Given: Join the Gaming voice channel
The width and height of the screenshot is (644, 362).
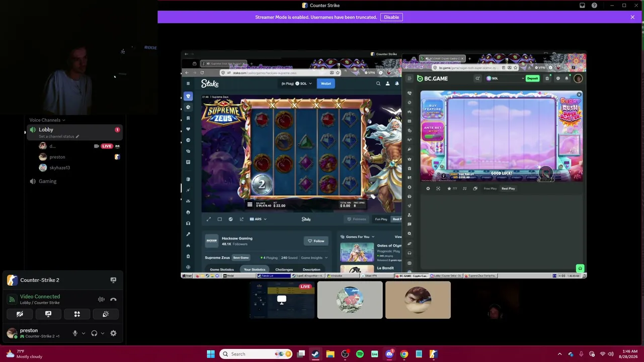Looking at the screenshot, I should coord(47,181).
